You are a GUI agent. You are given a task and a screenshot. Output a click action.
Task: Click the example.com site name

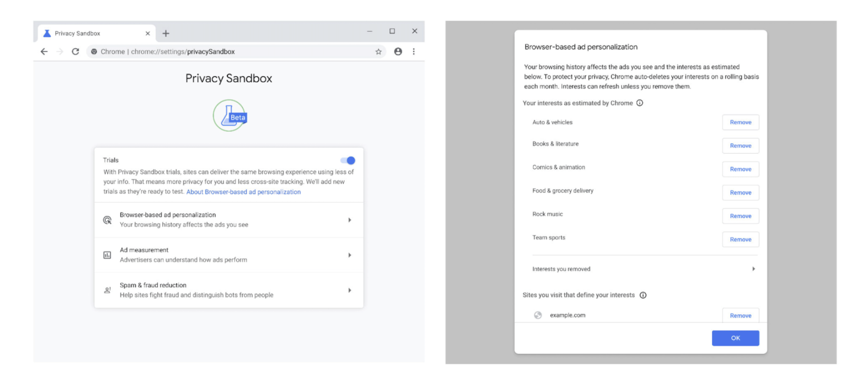click(568, 315)
